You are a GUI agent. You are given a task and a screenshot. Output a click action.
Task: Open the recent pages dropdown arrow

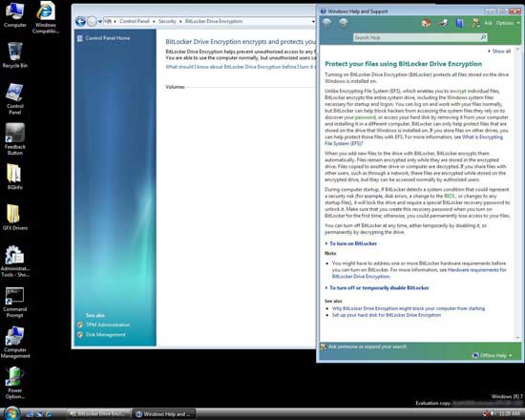coord(100,22)
